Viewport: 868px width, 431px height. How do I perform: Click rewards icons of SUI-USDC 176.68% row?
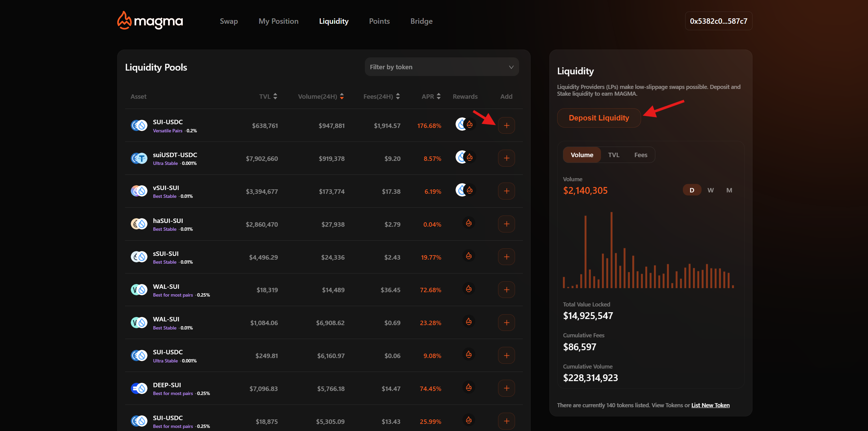point(465,124)
